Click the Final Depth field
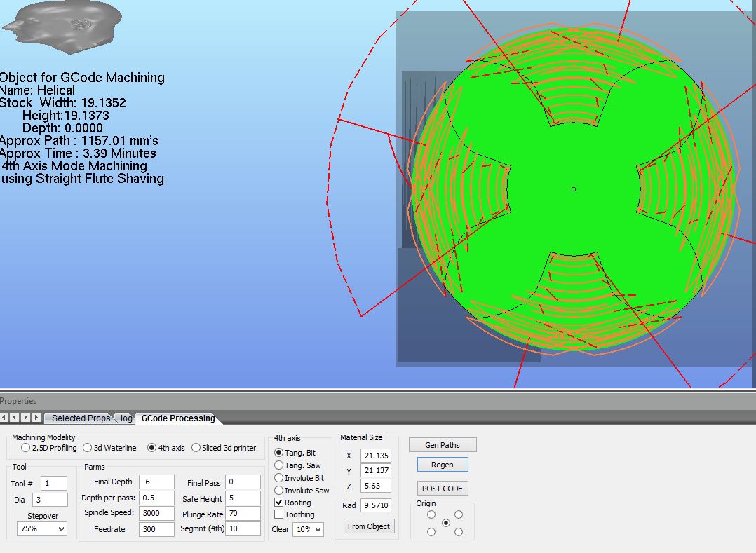The image size is (756, 553). click(x=156, y=482)
